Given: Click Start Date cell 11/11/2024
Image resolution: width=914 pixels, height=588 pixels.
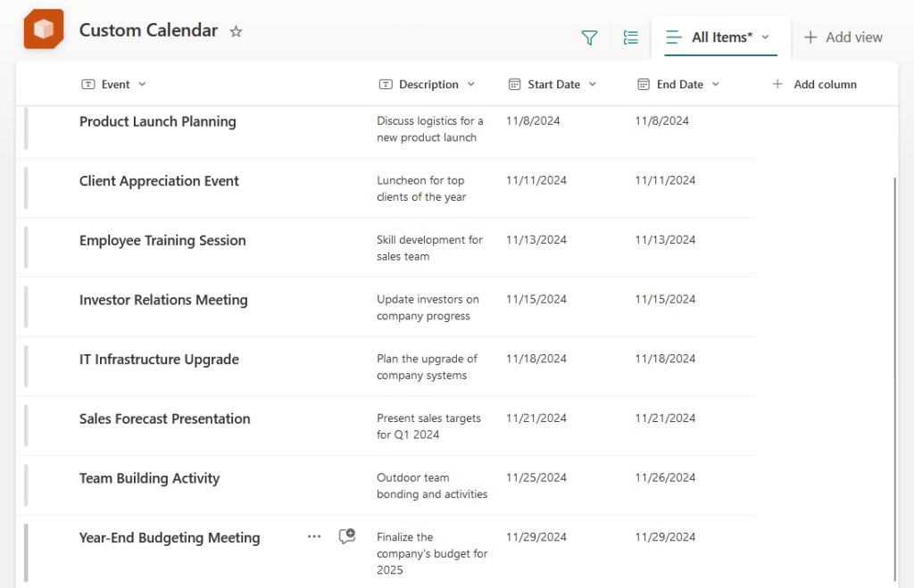Looking at the screenshot, I should 536,180.
